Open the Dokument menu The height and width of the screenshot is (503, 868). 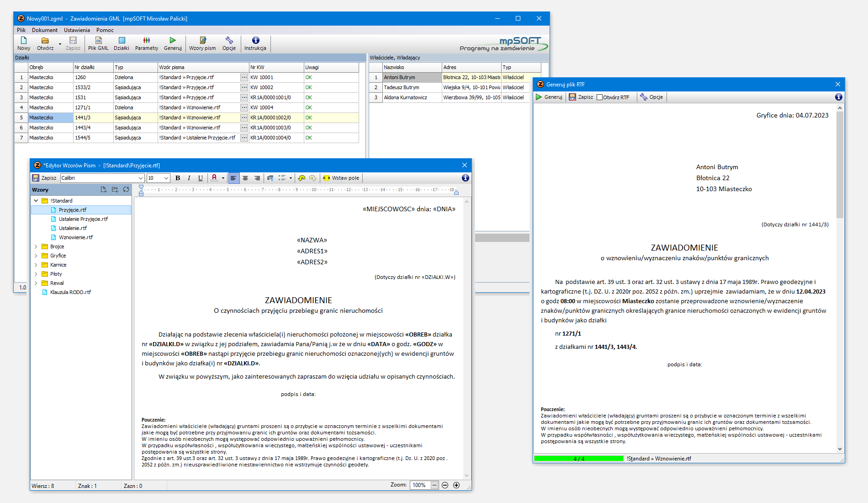click(x=45, y=30)
